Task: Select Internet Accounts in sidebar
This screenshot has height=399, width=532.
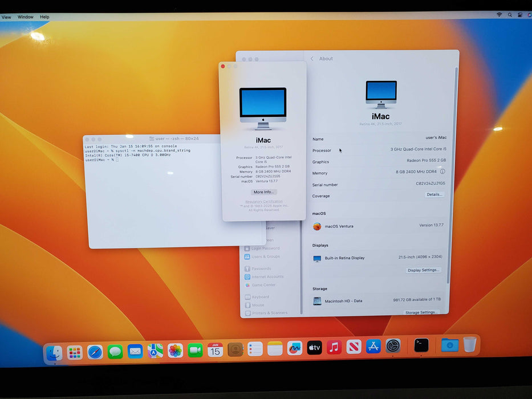Action: pyautogui.click(x=264, y=277)
